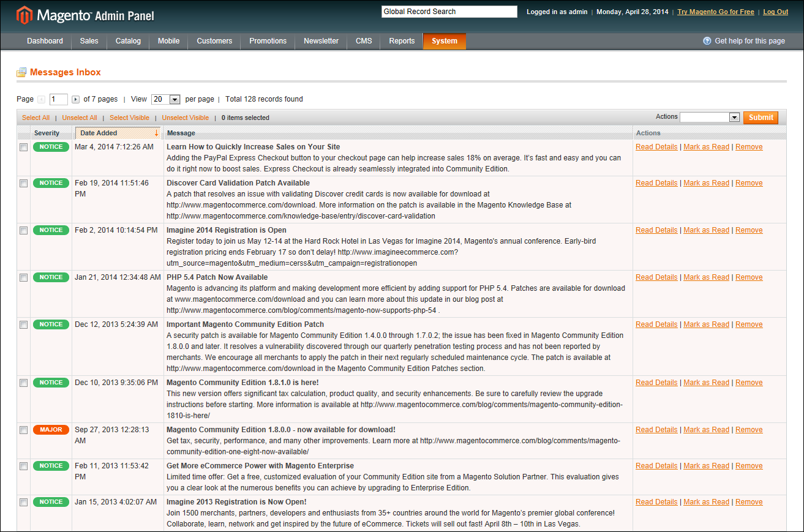Viewport: 804px width, 532px height.
Task: Click Unselect Visible link
Action: (x=186, y=118)
